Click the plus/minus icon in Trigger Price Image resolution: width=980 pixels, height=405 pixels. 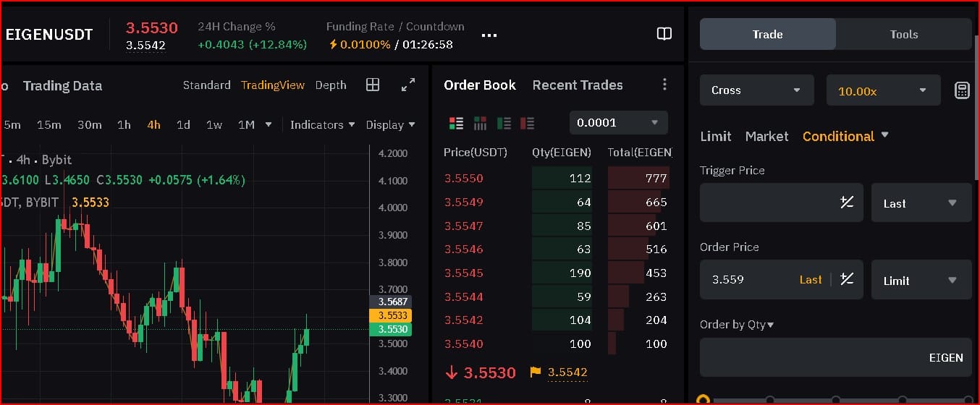tap(846, 202)
